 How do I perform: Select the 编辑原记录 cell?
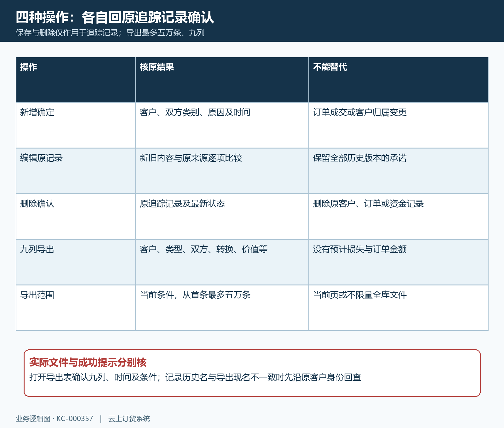click(x=76, y=171)
